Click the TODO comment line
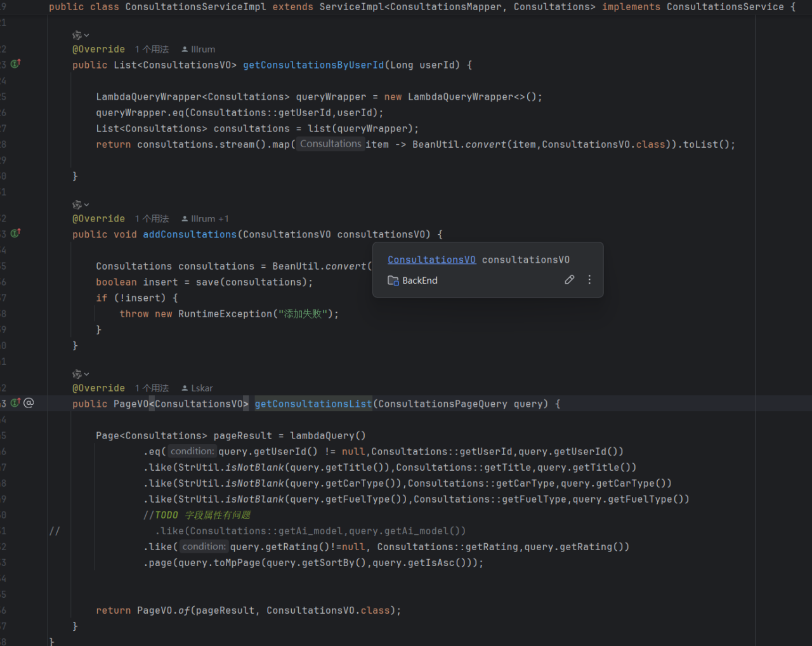812x646 pixels. [x=197, y=515]
